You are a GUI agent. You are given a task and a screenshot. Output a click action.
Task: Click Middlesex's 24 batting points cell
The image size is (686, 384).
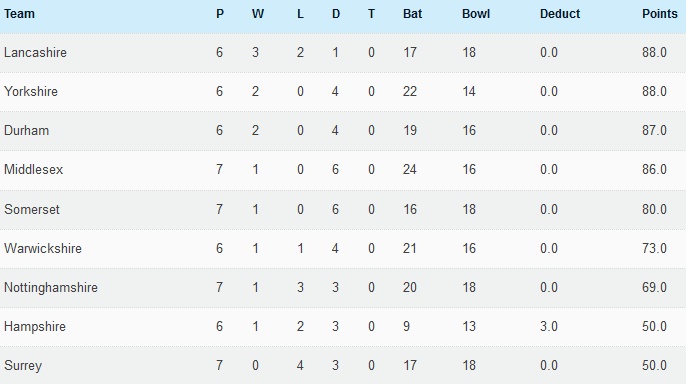click(410, 169)
